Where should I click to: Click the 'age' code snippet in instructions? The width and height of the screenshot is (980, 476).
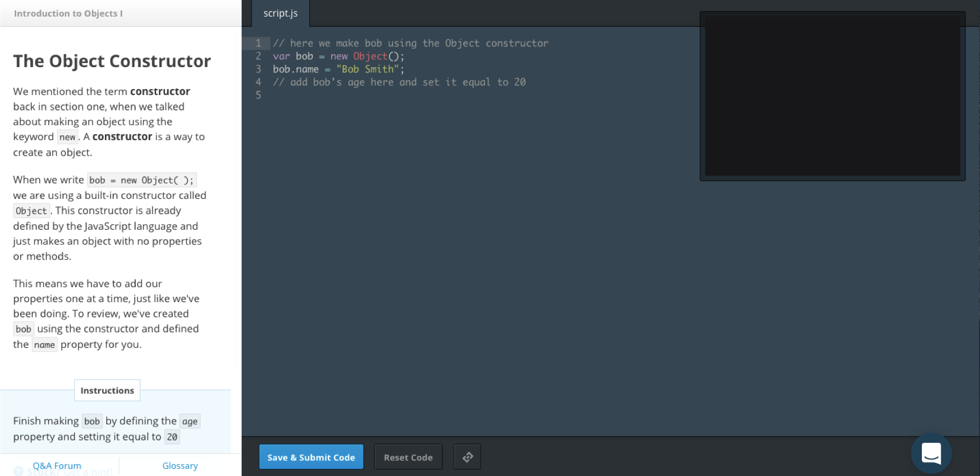tap(189, 421)
